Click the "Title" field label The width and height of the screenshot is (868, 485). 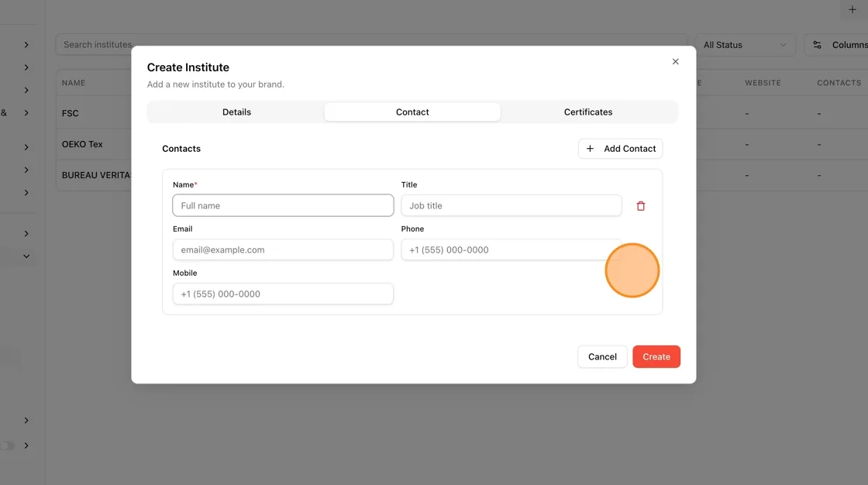pos(409,184)
